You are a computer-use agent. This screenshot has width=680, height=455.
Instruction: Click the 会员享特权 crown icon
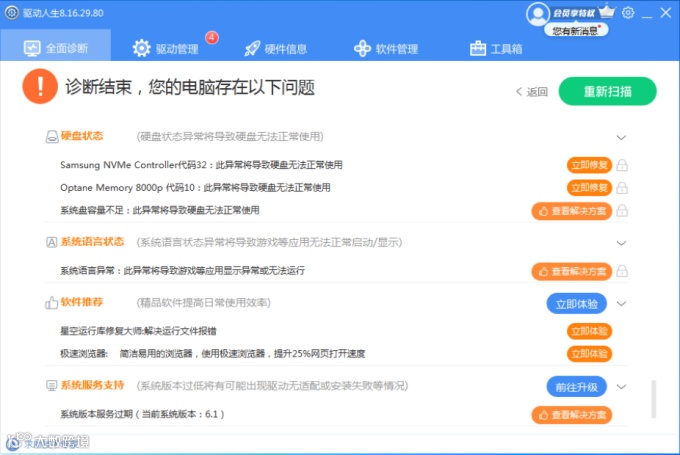[x=607, y=12]
